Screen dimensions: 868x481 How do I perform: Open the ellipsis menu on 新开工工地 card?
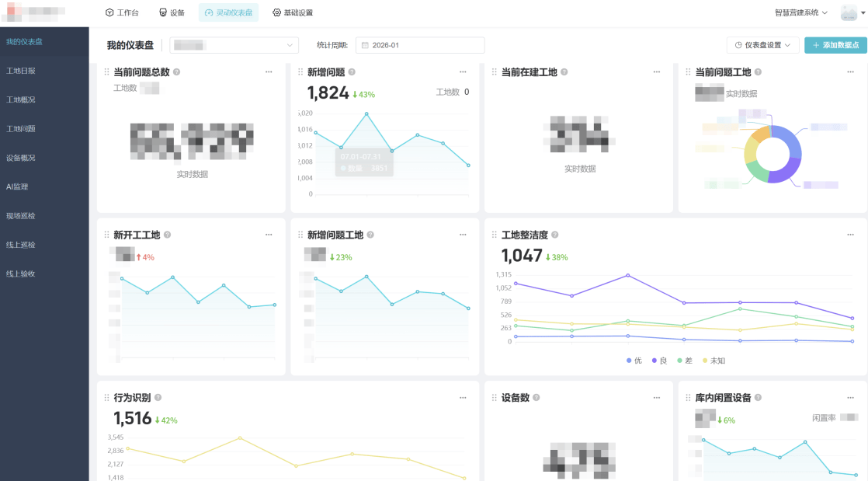tap(269, 235)
